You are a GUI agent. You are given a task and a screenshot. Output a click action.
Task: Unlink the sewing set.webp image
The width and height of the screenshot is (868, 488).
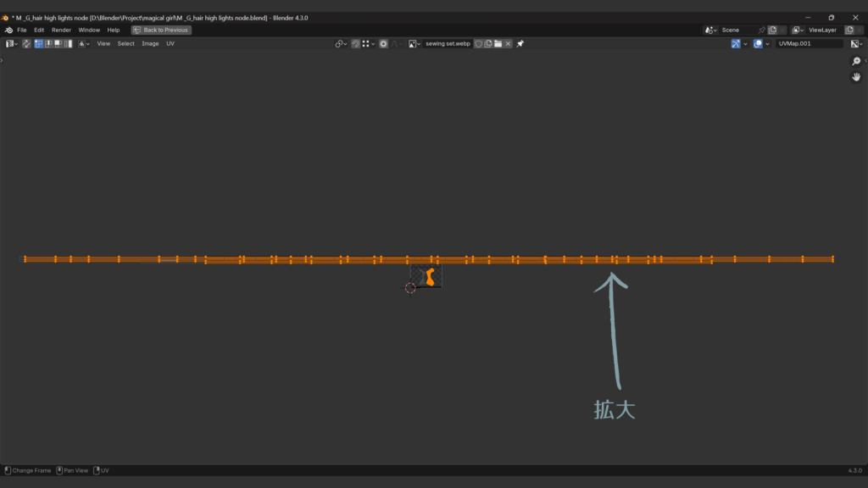(x=509, y=43)
